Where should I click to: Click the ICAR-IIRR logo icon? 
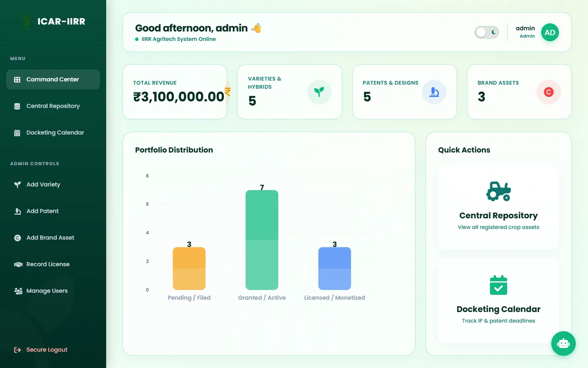pos(27,21)
